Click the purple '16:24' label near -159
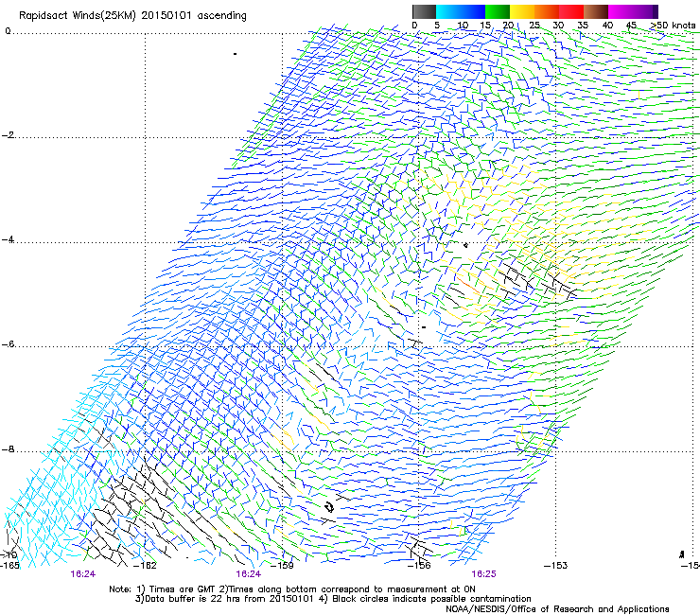This screenshot has width=700, height=615. coord(248,574)
